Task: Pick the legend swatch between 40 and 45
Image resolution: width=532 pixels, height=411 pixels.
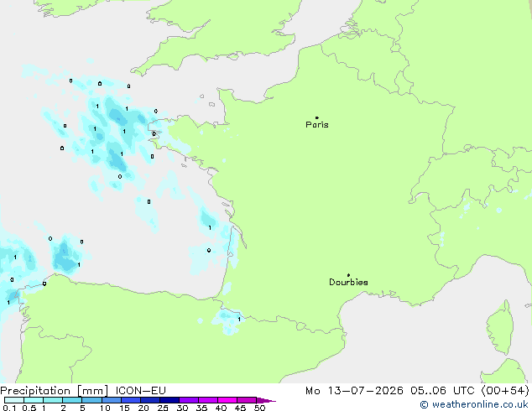Action: click(227, 400)
